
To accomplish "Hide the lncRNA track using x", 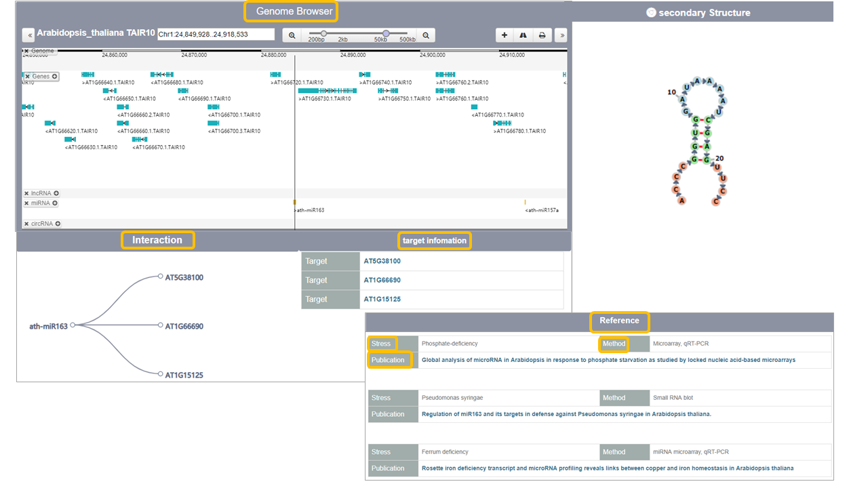I will [26, 193].
